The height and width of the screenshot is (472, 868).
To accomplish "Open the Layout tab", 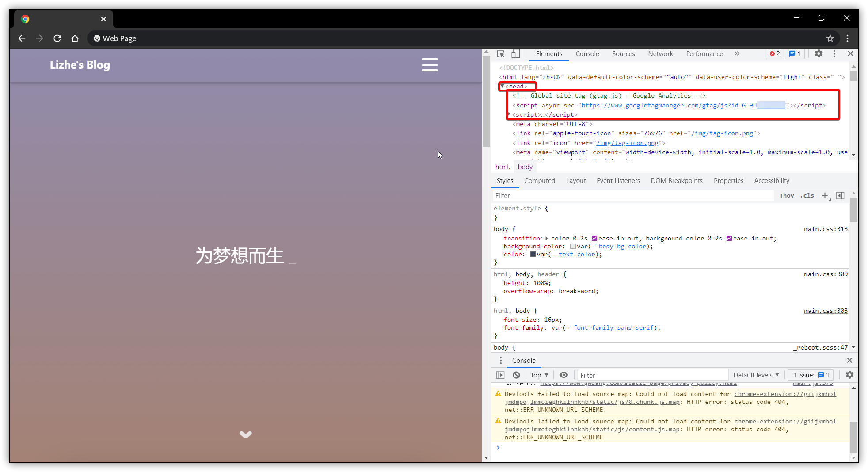I will (x=576, y=181).
